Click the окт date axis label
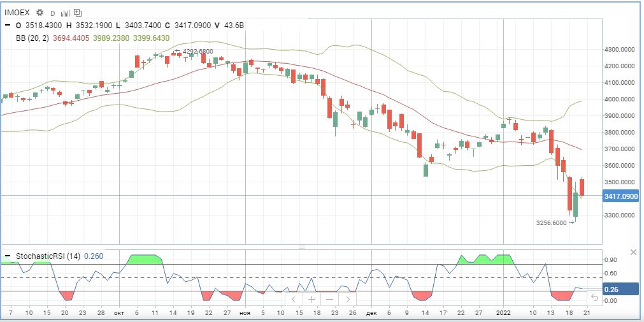Image resolution: width=644 pixels, height=322 pixels. pyautogui.click(x=120, y=312)
